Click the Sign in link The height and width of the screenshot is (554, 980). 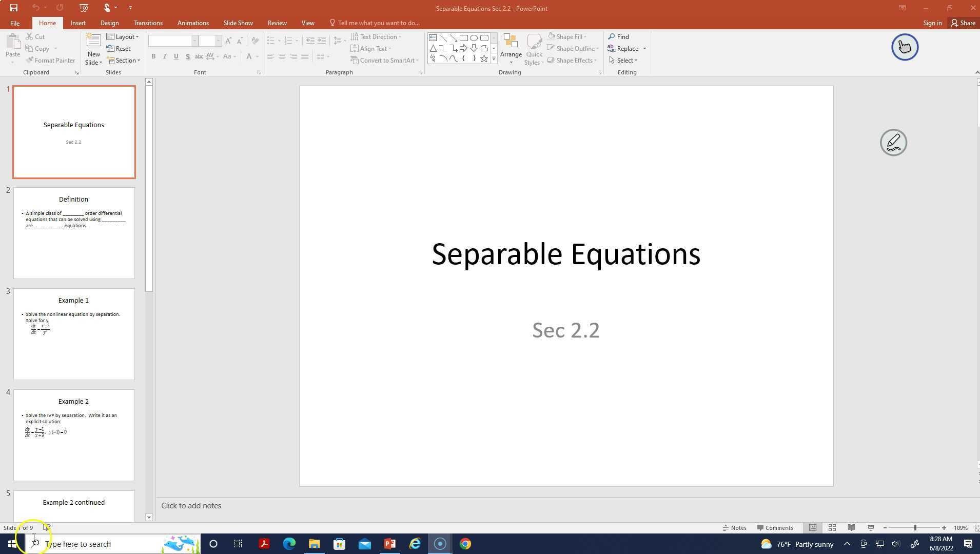point(932,23)
